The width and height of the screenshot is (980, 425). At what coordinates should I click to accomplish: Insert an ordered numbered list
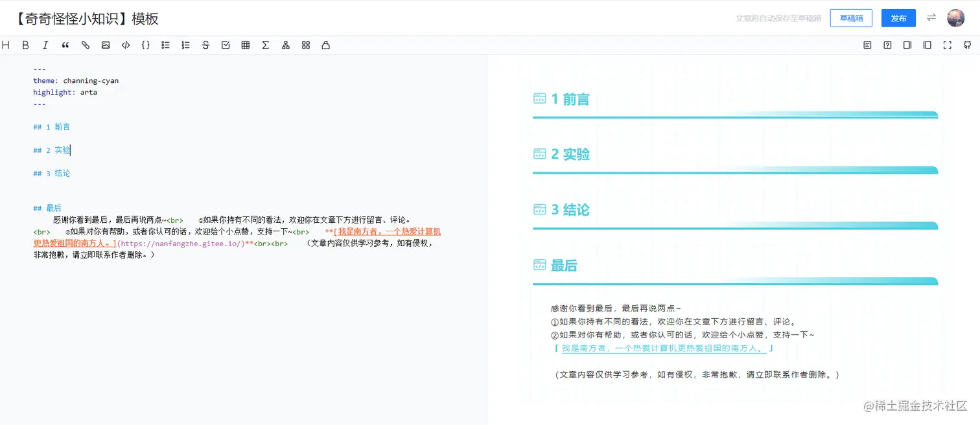(x=186, y=45)
